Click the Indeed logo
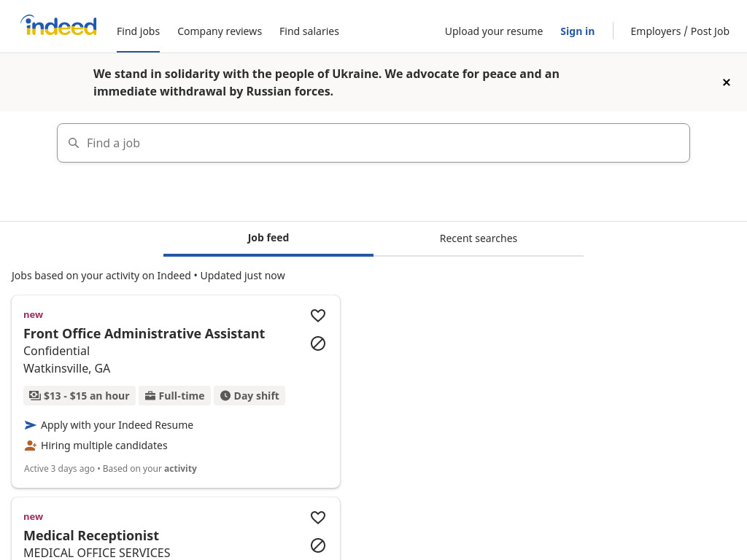The height and width of the screenshot is (560, 747). (58, 26)
